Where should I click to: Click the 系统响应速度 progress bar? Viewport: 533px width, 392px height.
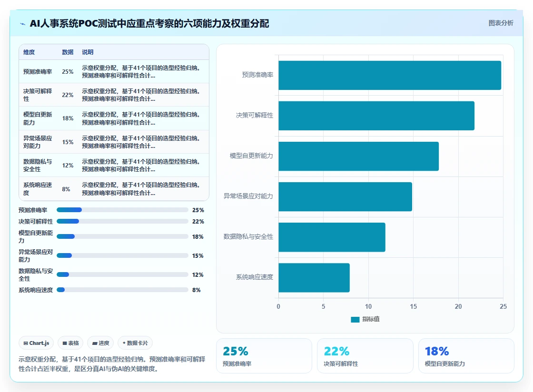122,290
